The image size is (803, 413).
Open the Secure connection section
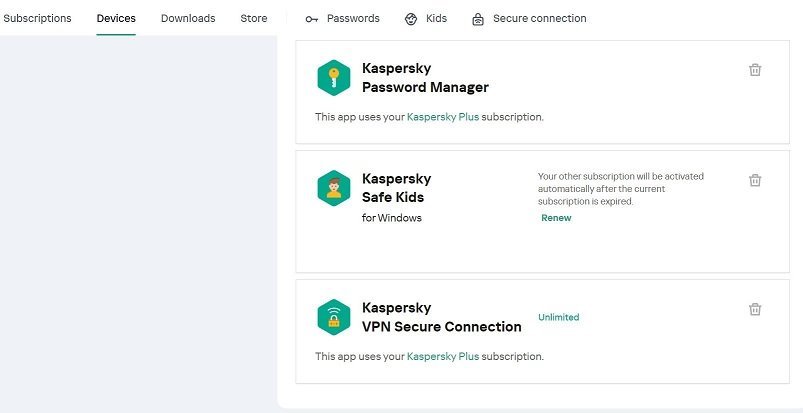[x=539, y=18]
